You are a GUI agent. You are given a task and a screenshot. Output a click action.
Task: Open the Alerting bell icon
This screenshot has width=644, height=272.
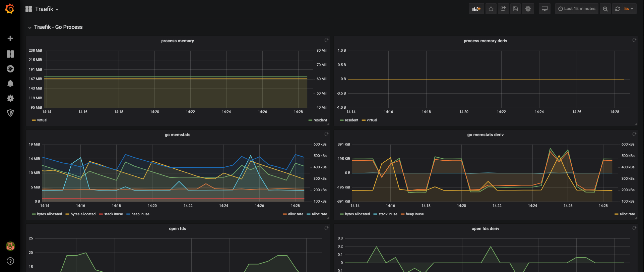[x=10, y=84]
